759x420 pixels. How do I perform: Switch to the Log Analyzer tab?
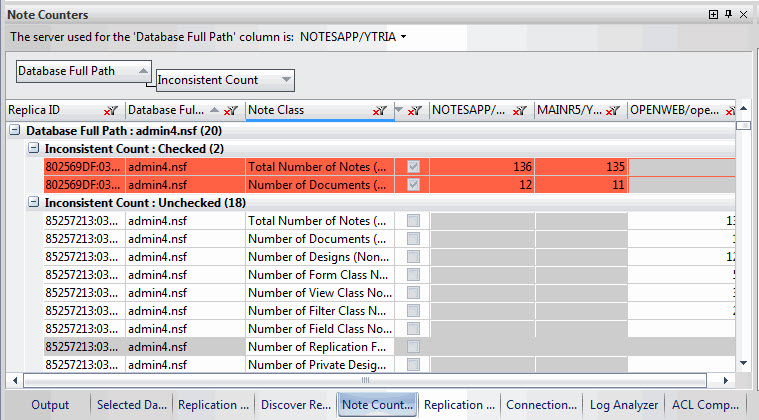(x=621, y=405)
